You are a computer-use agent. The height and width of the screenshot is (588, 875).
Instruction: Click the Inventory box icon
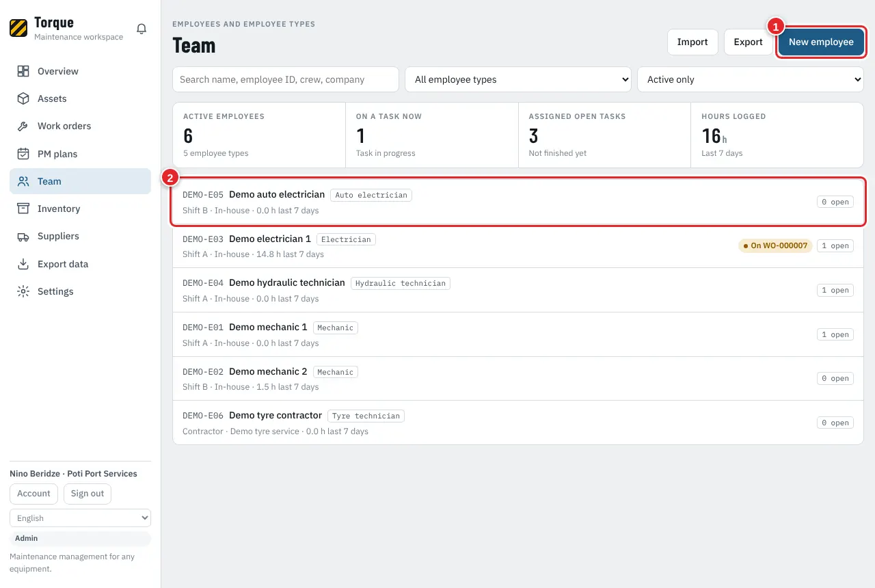coord(23,209)
